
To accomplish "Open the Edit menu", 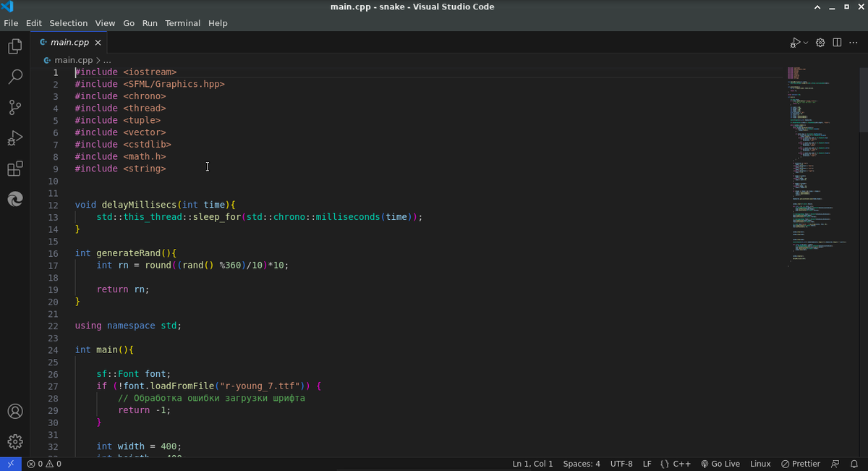I will [x=34, y=23].
